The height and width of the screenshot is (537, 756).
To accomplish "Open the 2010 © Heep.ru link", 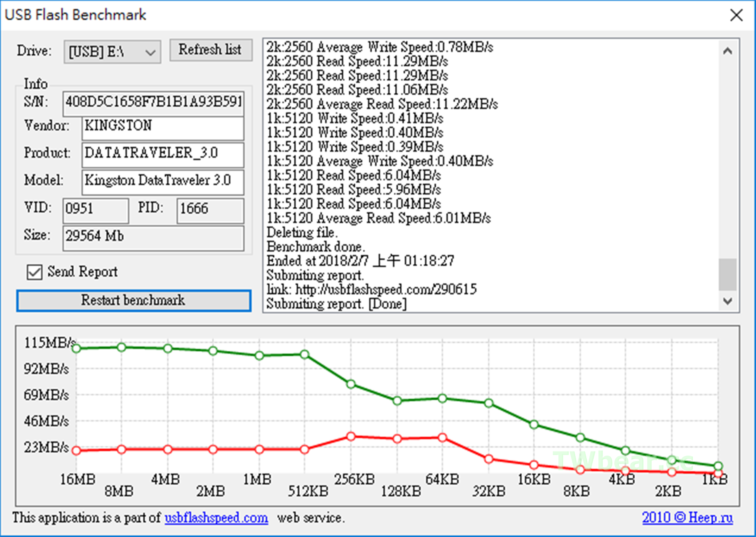I will tap(687, 517).
